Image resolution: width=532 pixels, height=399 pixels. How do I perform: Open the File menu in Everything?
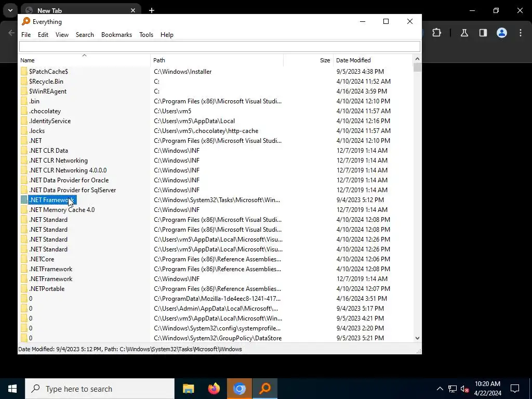[x=26, y=35]
